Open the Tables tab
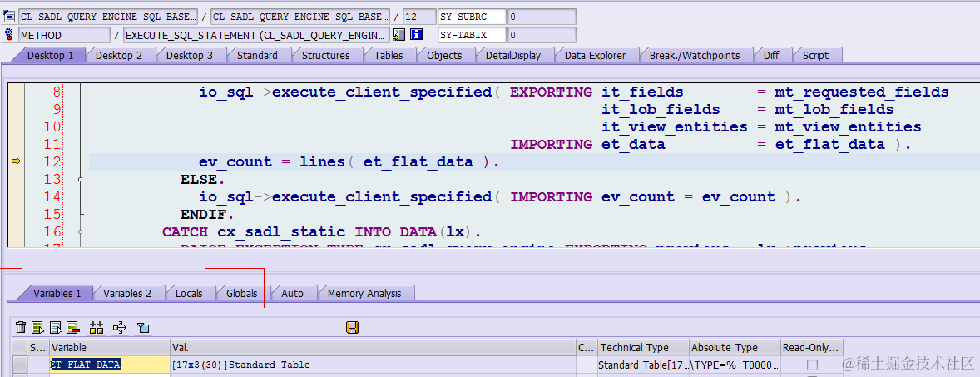Viewport: 980px width, 377px height. coord(389,55)
